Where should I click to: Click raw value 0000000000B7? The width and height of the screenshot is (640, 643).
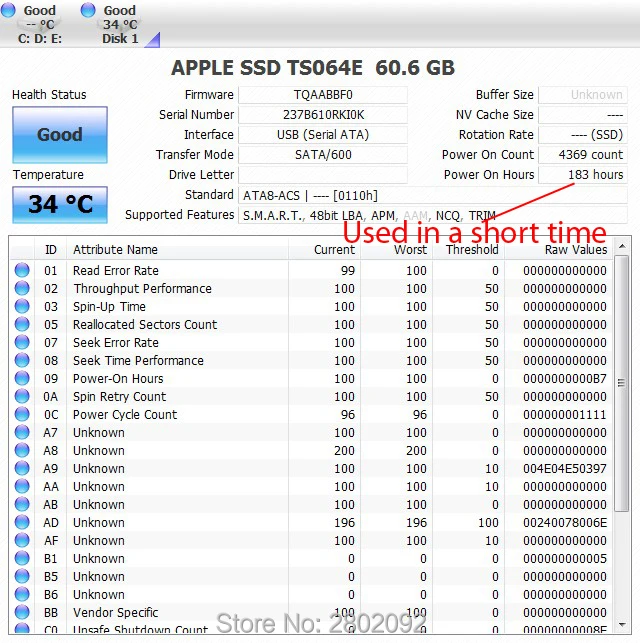click(x=565, y=378)
